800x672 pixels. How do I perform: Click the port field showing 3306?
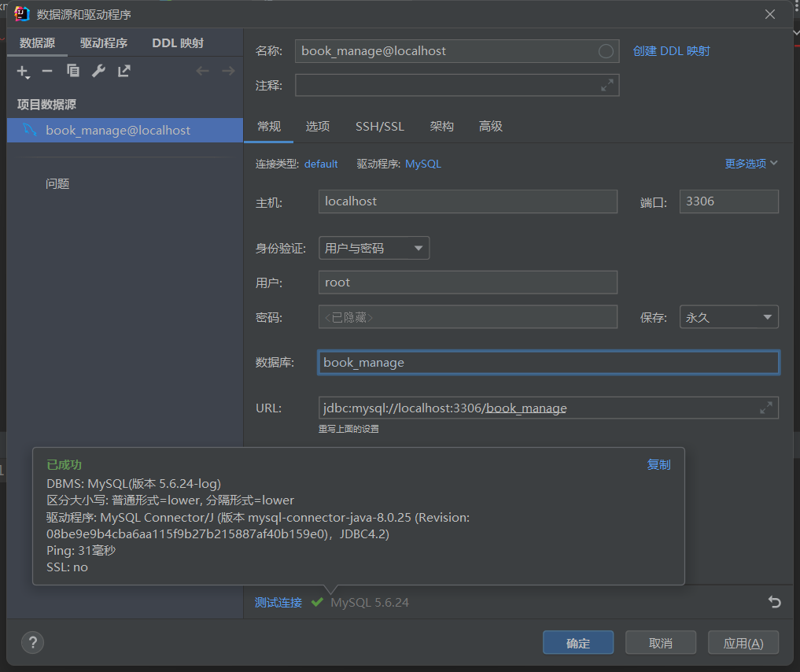click(x=728, y=201)
